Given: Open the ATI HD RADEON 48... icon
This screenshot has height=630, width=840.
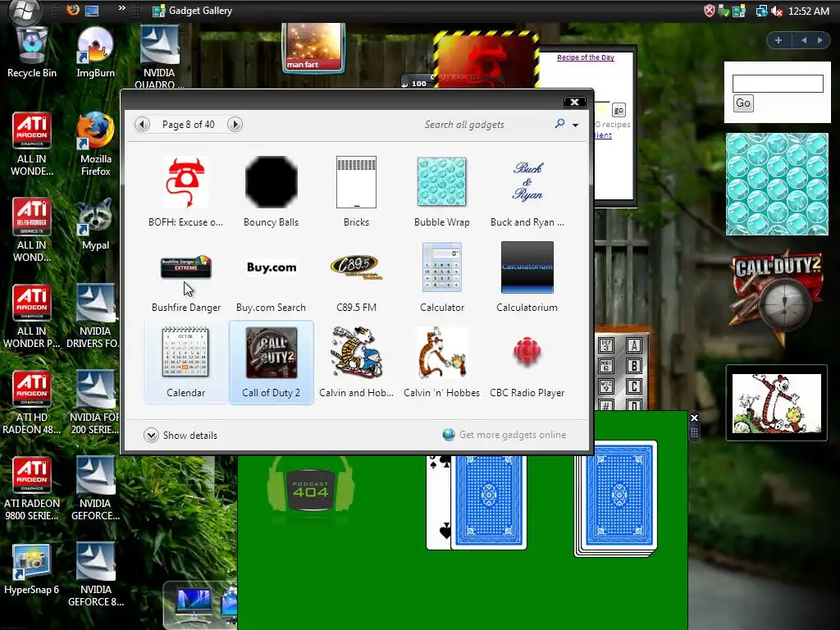Looking at the screenshot, I should (32, 402).
